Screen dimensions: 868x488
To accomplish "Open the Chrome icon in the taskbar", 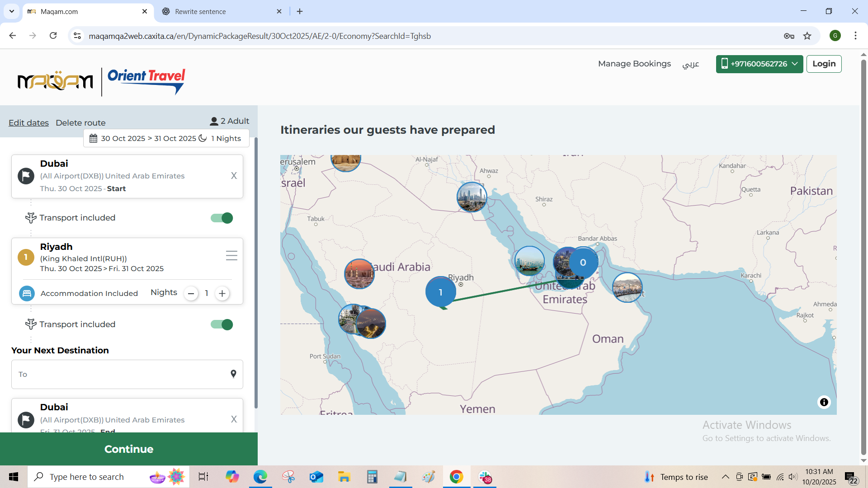I will tap(456, 477).
